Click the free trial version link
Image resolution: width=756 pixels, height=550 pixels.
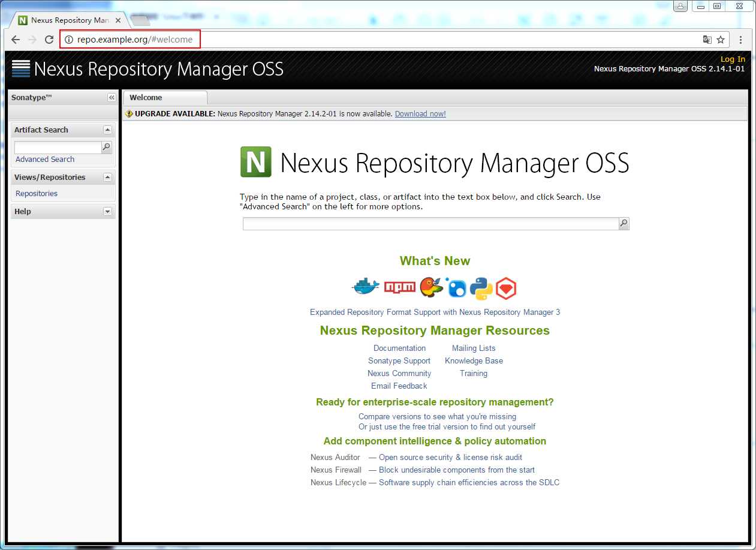click(x=446, y=426)
